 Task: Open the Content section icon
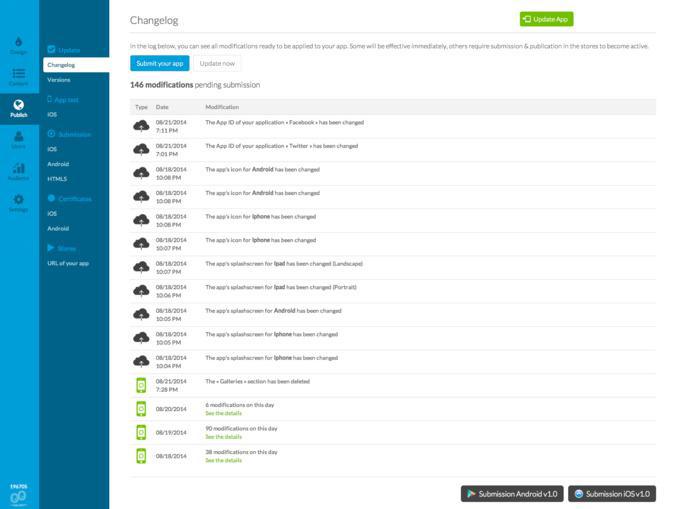(x=18, y=77)
